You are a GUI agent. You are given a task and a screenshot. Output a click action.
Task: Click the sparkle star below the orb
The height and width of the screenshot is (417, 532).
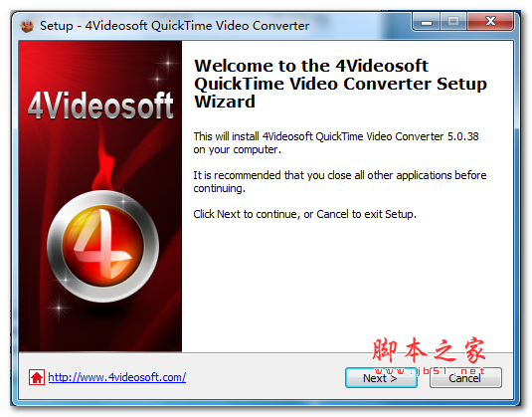click(x=59, y=308)
